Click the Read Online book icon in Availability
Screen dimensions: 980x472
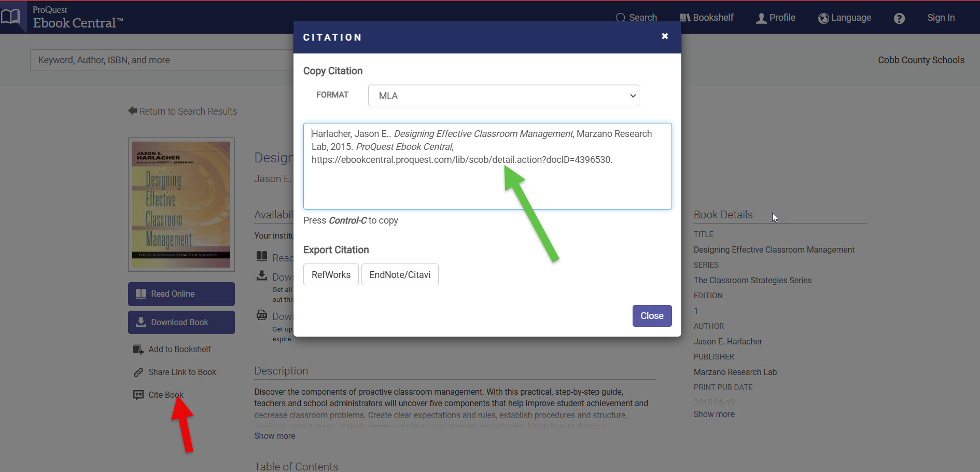coord(262,256)
